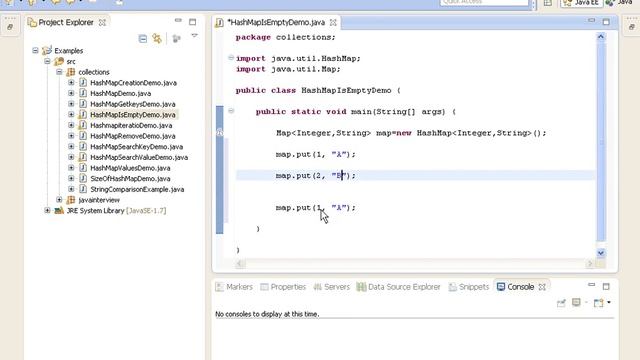The image size is (640, 360).
Task: Select HashMapValuesDemo.java file
Action: pos(130,168)
